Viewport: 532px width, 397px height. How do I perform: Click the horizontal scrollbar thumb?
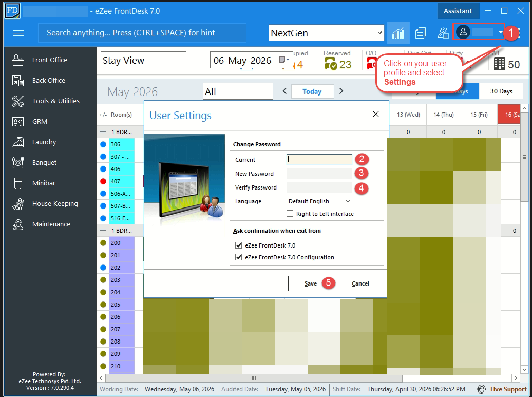coord(254,378)
